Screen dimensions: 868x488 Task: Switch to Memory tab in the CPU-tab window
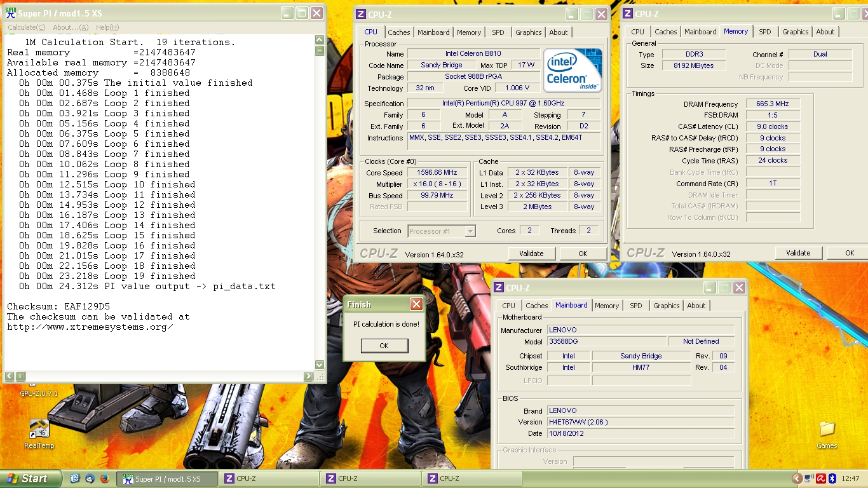point(469,32)
